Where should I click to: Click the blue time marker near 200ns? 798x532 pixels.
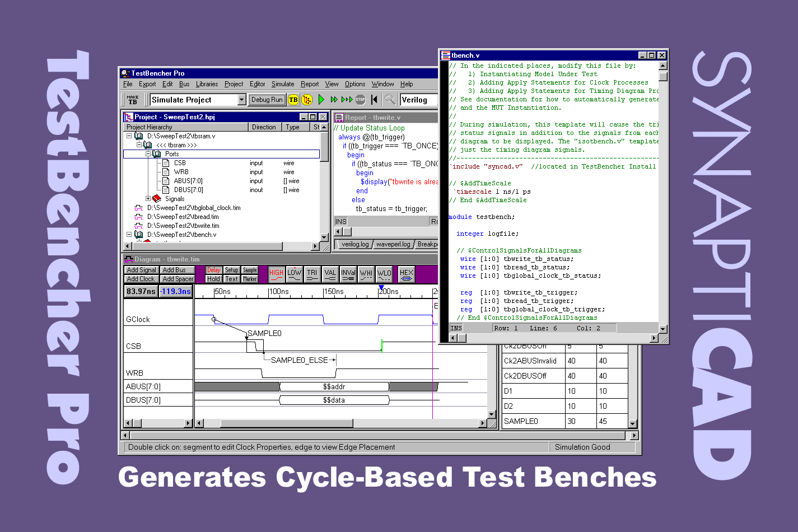(x=381, y=287)
